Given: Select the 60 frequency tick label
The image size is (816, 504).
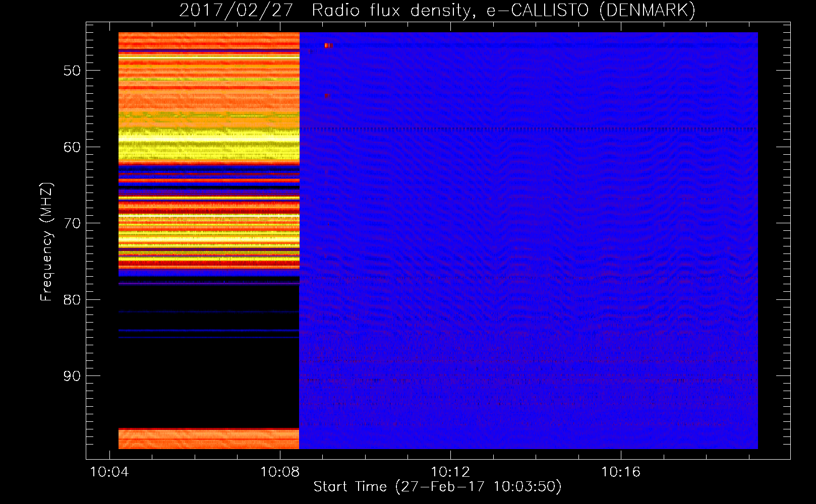Looking at the screenshot, I should point(72,147).
